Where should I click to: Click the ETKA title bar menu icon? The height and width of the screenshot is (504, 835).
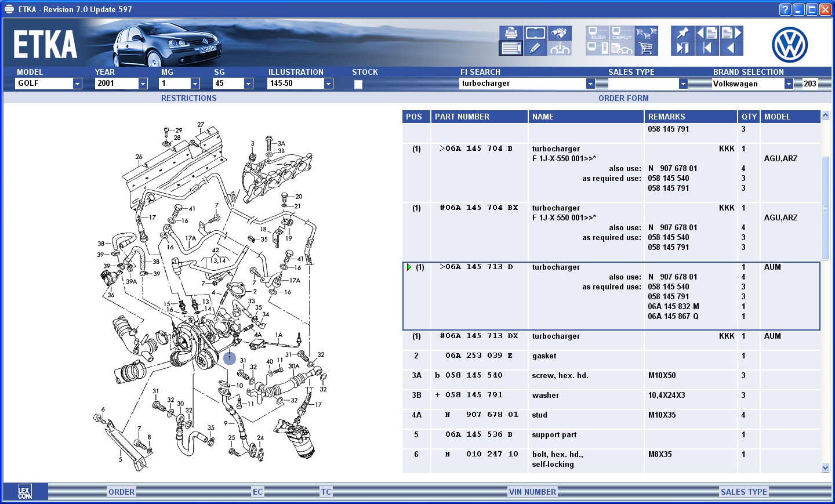(9, 9)
